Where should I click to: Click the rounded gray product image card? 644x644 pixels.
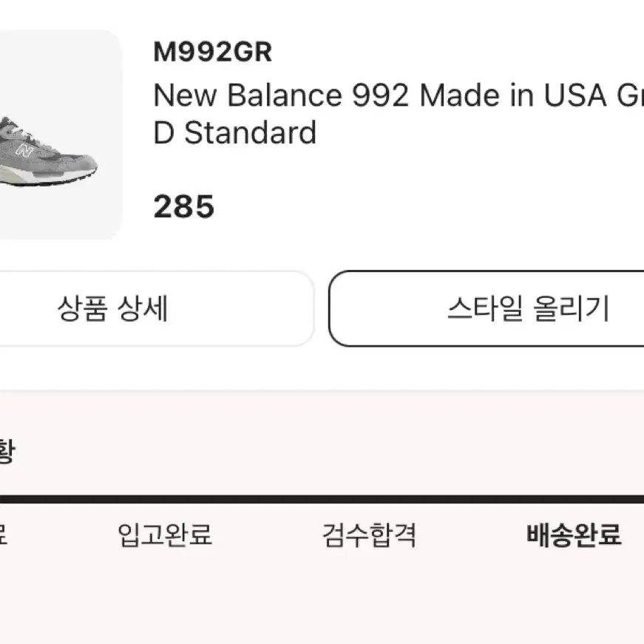click(x=61, y=135)
